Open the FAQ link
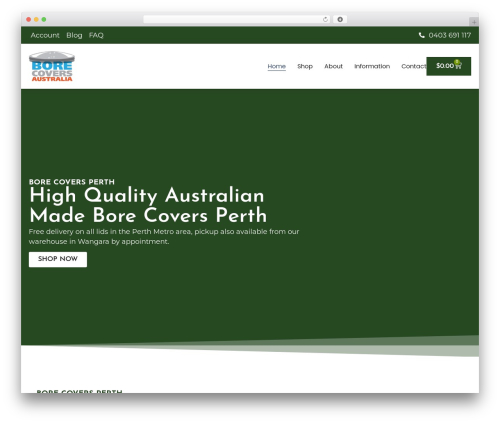The width and height of the screenshot is (500, 423). (x=96, y=35)
